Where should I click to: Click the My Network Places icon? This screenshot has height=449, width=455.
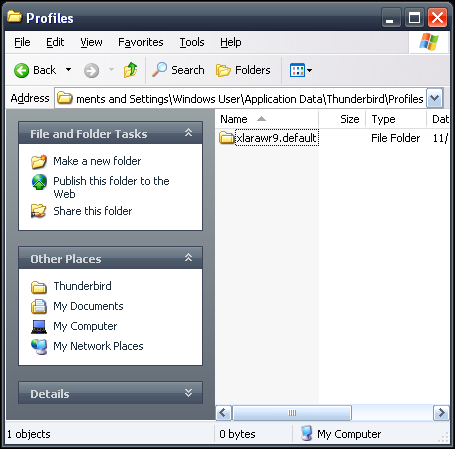point(39,347)
